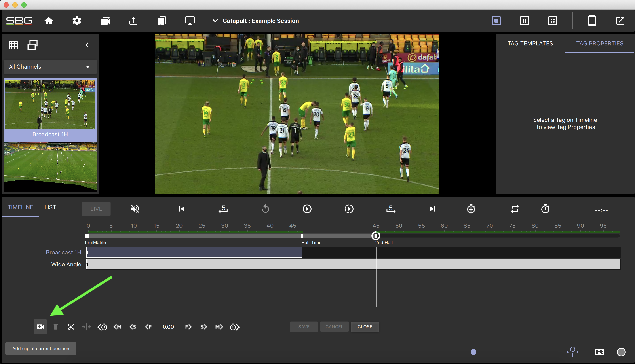
Task: Open the pop-out external window icon
Action: [620, 21]
